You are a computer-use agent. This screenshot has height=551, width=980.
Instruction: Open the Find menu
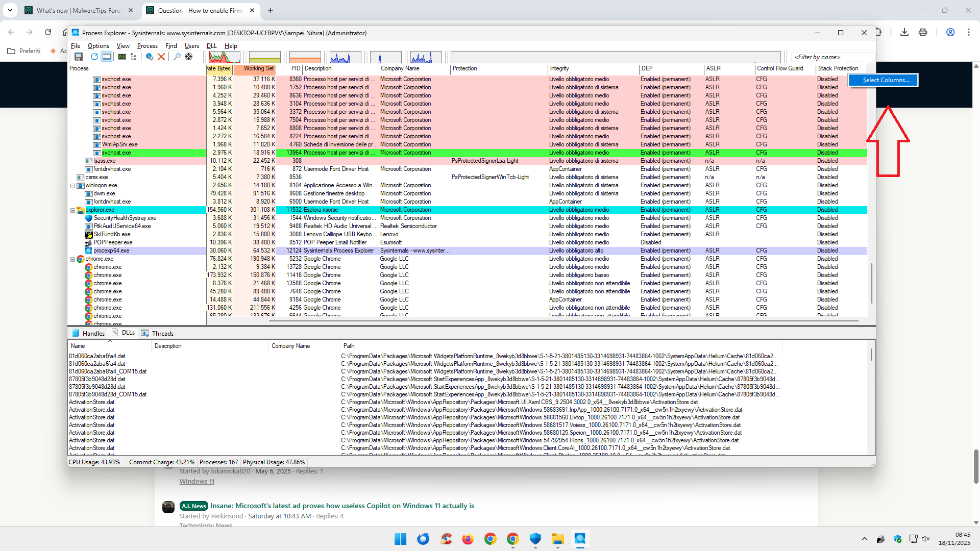click(171, 46)
